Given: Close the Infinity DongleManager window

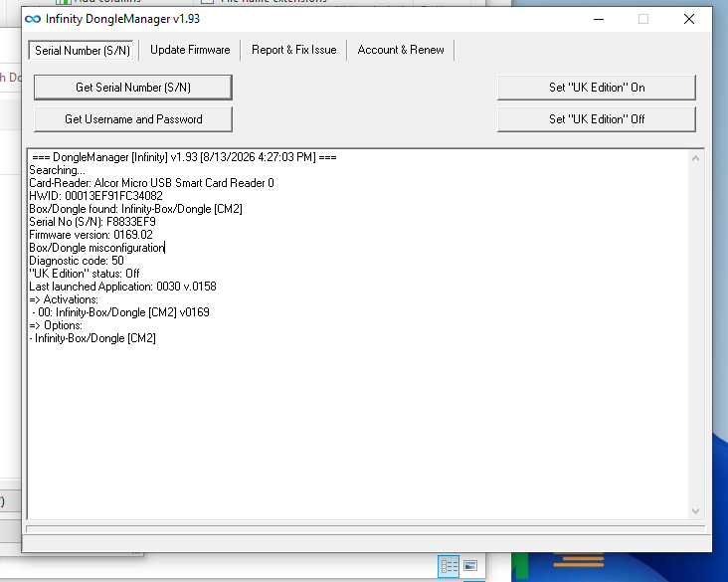Looking at the screenshot, I should pyautogui.click(x=689, y=19).
